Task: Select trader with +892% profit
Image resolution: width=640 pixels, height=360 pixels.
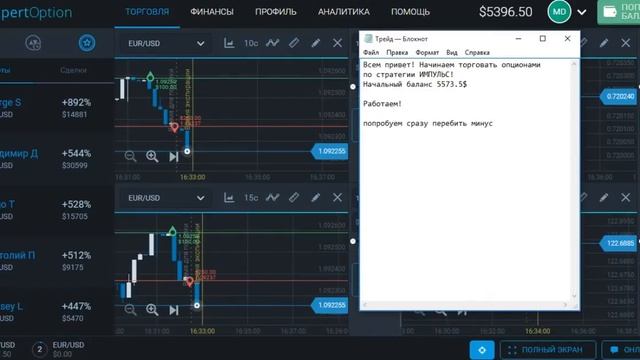Action: [57, 108]
